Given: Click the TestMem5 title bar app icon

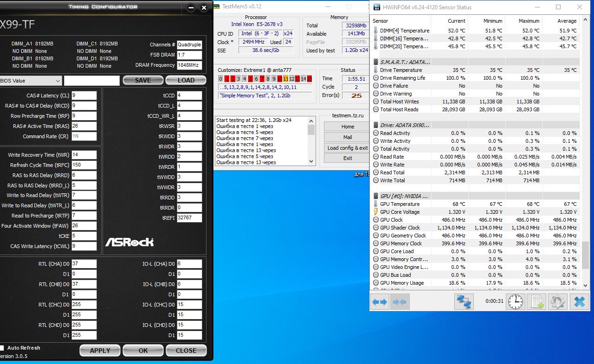Looking at the screenshot, I should (x=217, y=7).
